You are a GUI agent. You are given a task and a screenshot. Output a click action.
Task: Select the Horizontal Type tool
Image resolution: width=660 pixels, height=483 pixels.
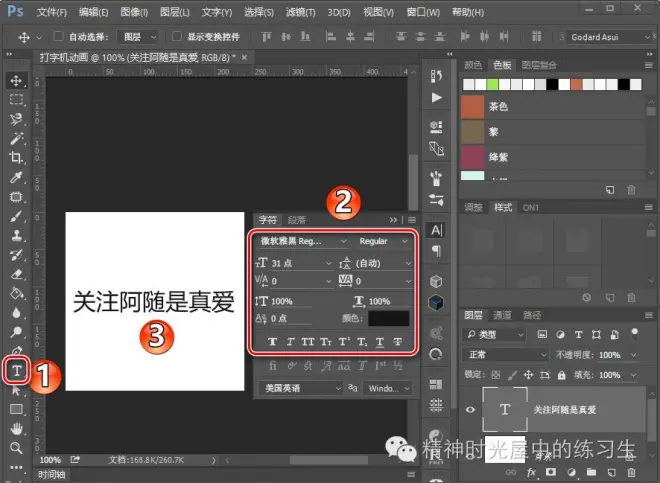(x=16, y=371)
